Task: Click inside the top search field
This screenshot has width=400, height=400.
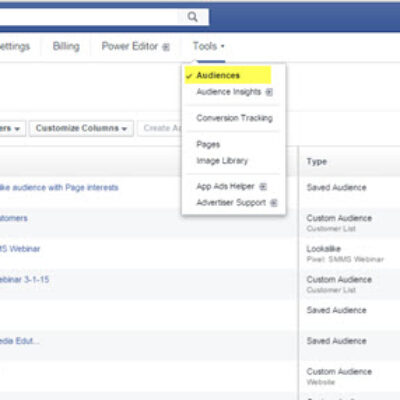Action: (88, 17)
